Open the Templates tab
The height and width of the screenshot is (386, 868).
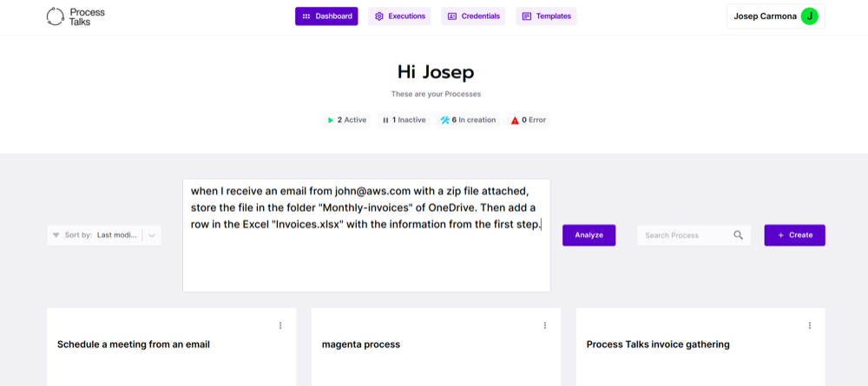tap(546, 16)
